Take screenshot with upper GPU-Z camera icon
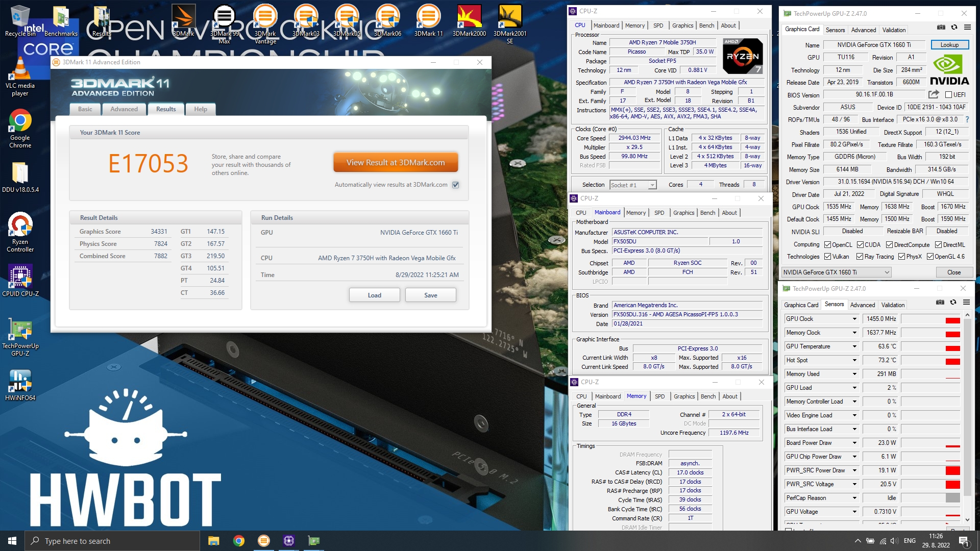This screenshot has width=980, height=551. tap(941, 27)
